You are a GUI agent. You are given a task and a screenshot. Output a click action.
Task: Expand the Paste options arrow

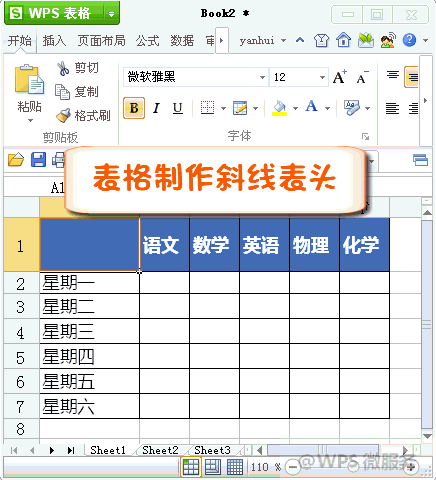(30, 120)
